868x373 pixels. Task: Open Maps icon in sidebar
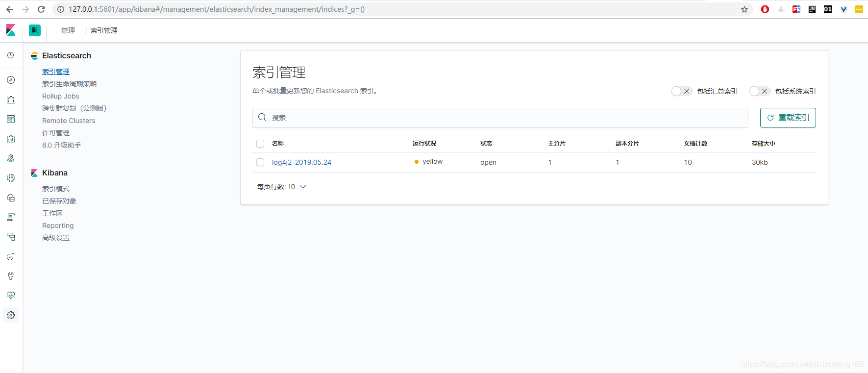coord(11,158)
